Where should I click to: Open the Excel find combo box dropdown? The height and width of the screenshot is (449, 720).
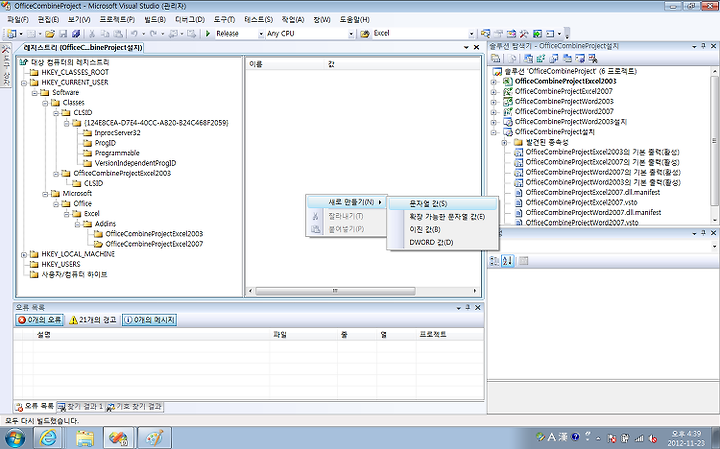471,34
